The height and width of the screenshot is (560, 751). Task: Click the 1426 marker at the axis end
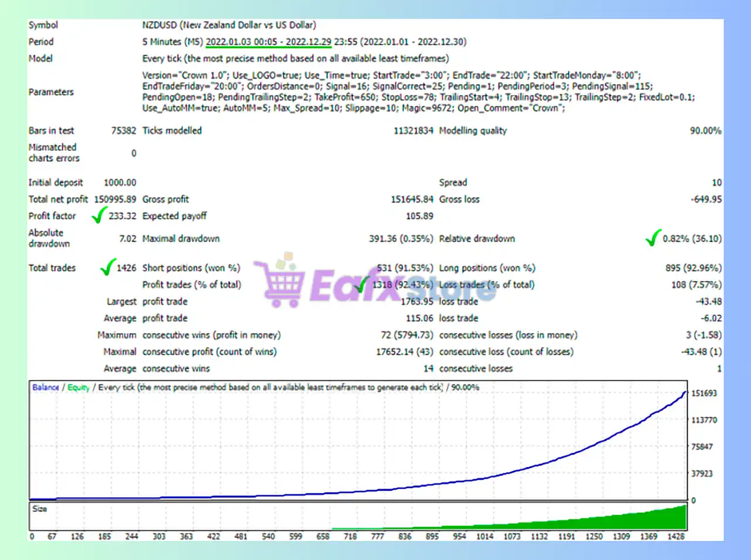(x=676, y=537)
